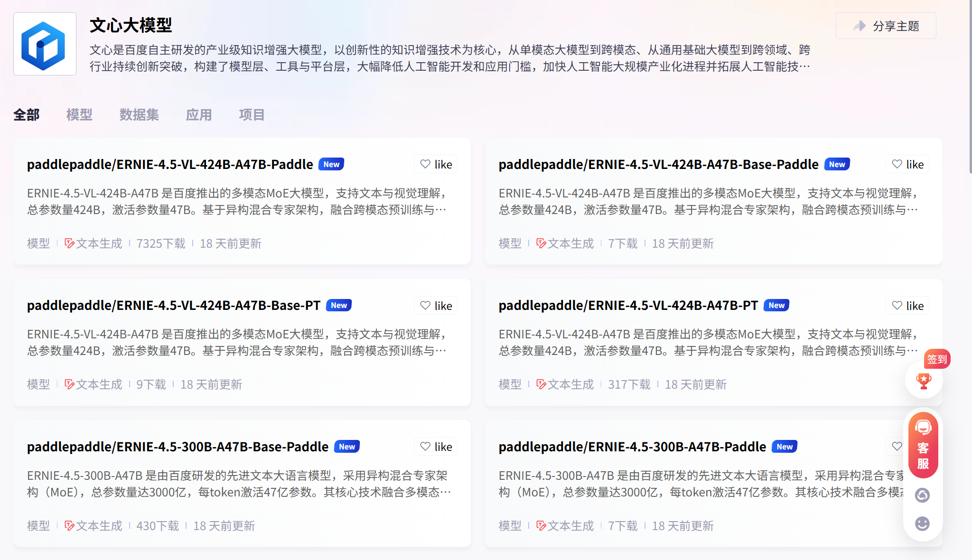972x560 pixels.
Task: Click New badge on ERNIE-4.5-VL-424B-A47B-Base-Paddle
Action: click(837, 164)
